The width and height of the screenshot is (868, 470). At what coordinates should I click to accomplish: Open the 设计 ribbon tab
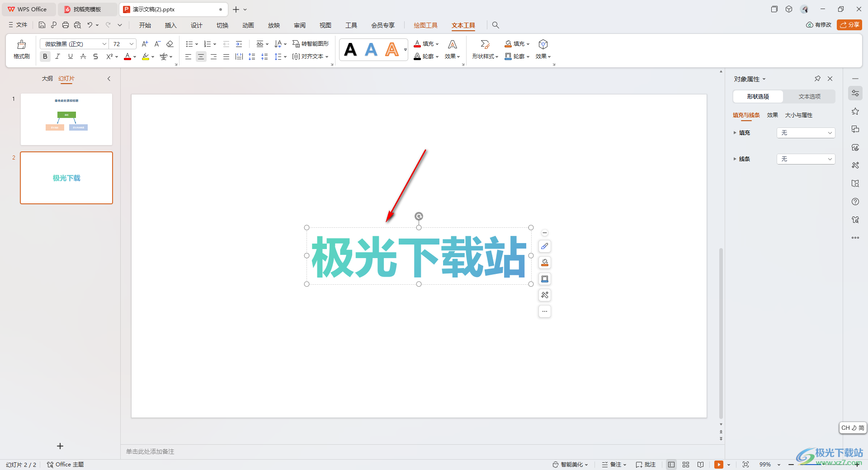[197, 25]
